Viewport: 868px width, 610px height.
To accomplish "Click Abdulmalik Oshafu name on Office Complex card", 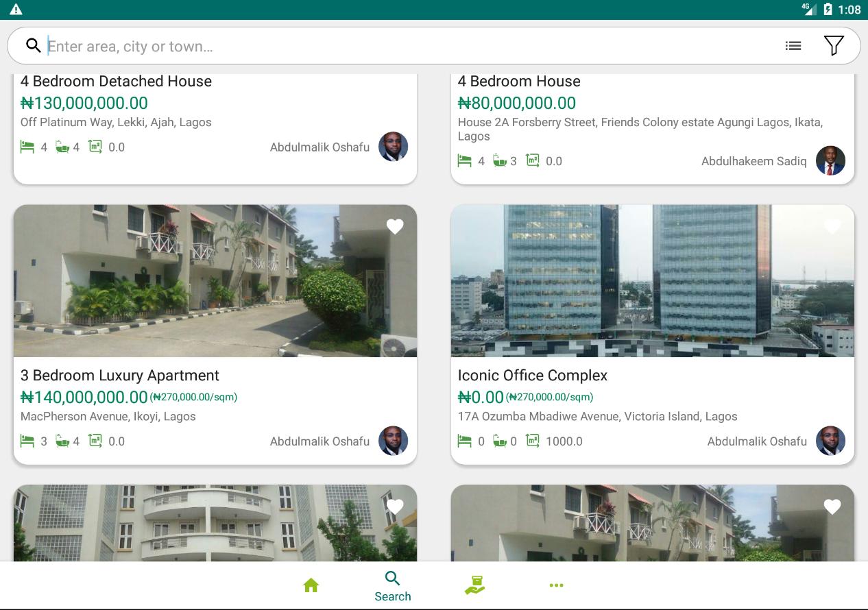I will pos(757,441).
